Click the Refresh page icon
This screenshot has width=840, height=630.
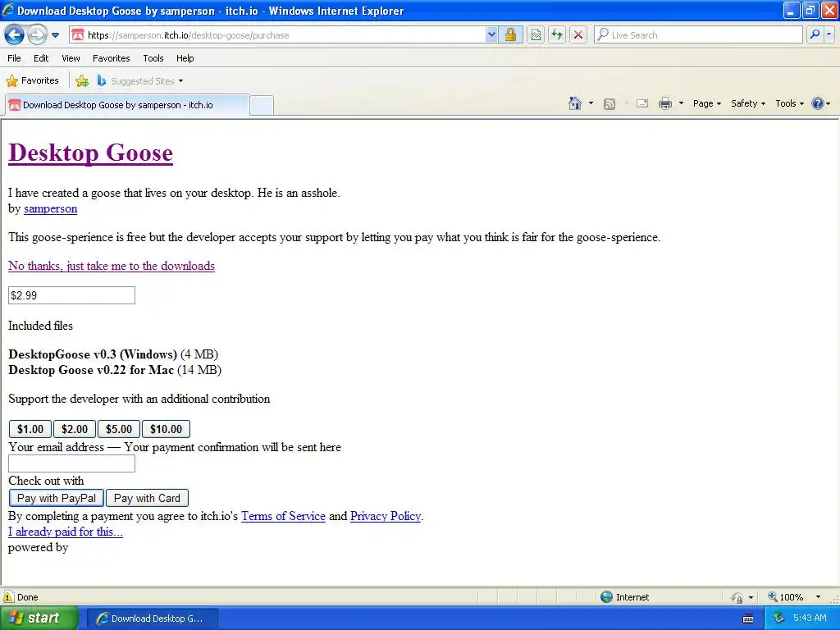557,35
